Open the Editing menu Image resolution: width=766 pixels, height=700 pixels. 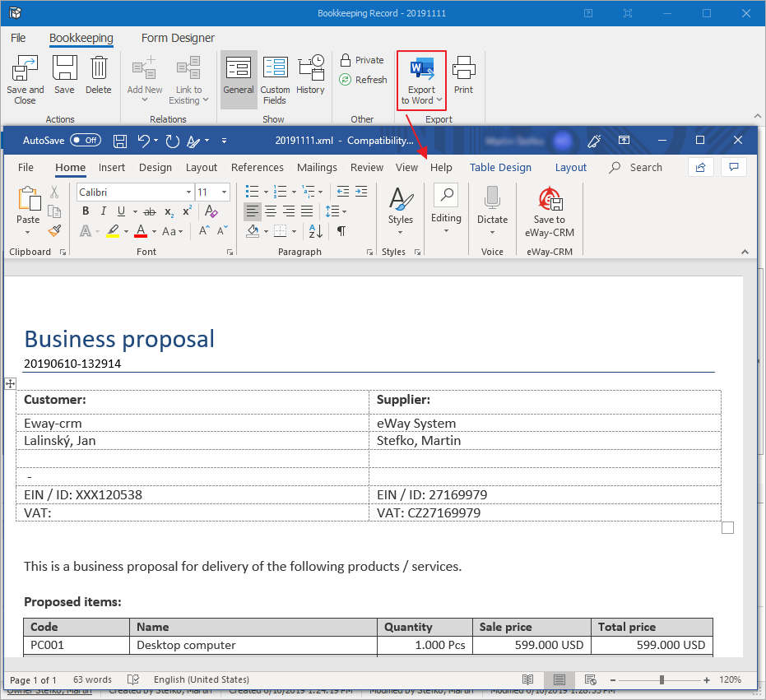pyautogui.click(x=446, y=209)
